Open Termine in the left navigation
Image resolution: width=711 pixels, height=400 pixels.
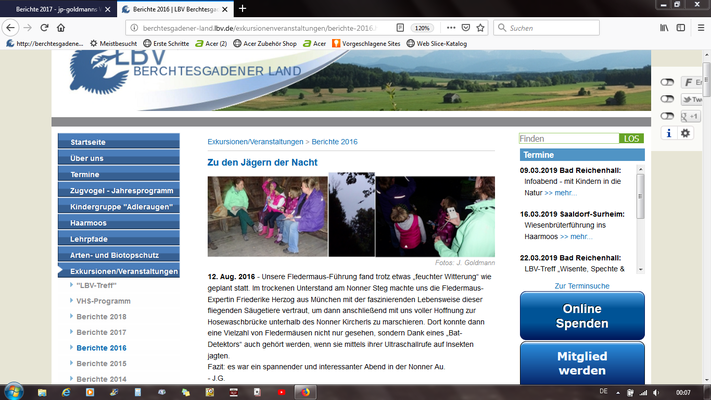tap(119, 174)
